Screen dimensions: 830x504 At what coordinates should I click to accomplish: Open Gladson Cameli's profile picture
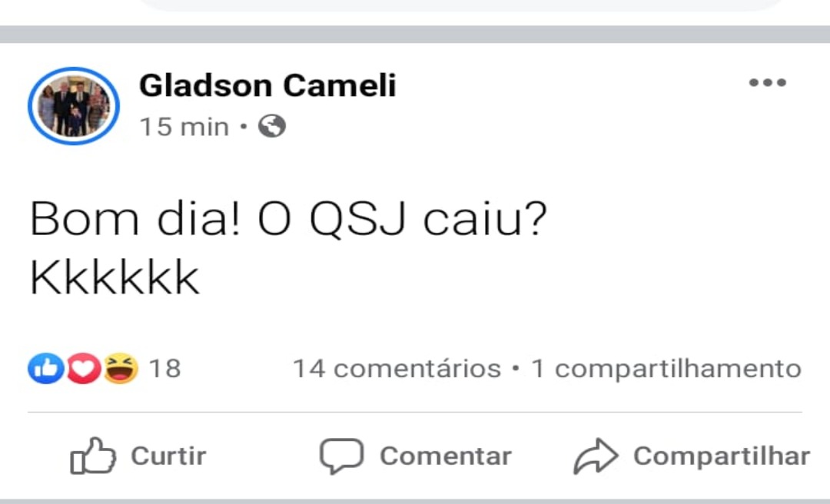[x=74, y=106]
